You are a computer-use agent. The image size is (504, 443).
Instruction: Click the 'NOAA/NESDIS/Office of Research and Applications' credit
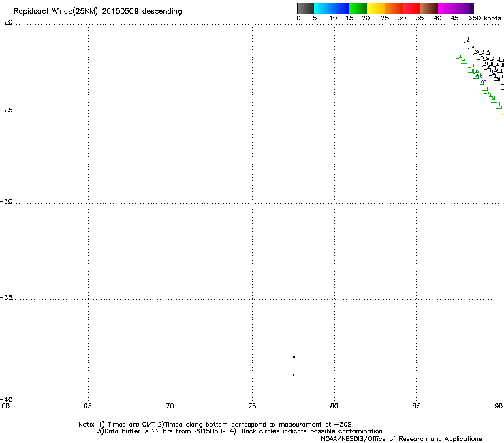(x=401, y=439)
